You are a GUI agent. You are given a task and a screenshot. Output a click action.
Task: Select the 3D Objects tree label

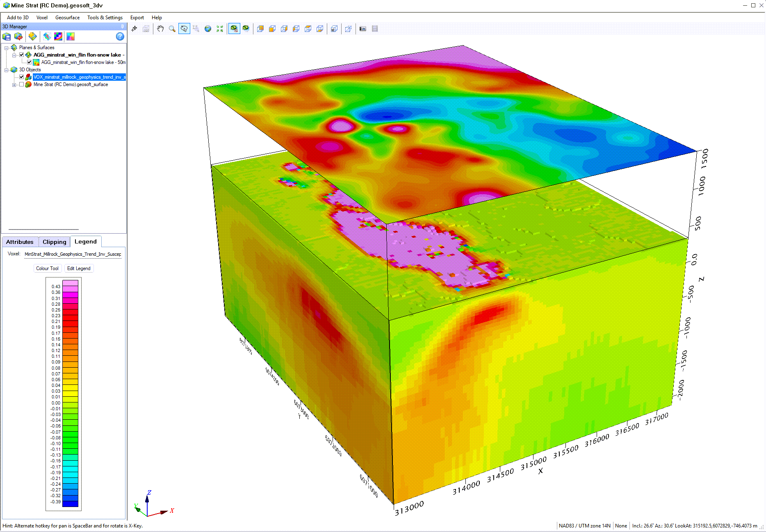click(30, 70)
